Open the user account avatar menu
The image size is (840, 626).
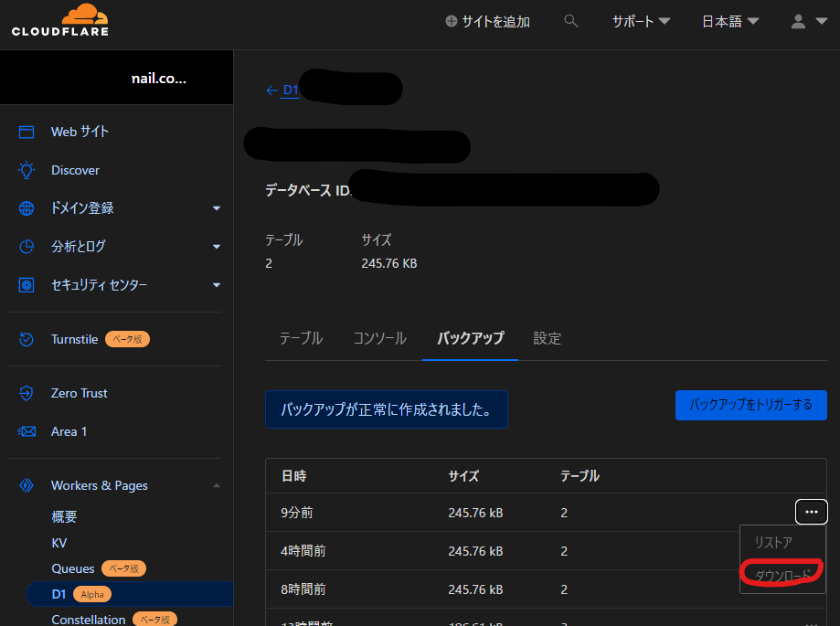pyautogui.click(x=798, y=21)
